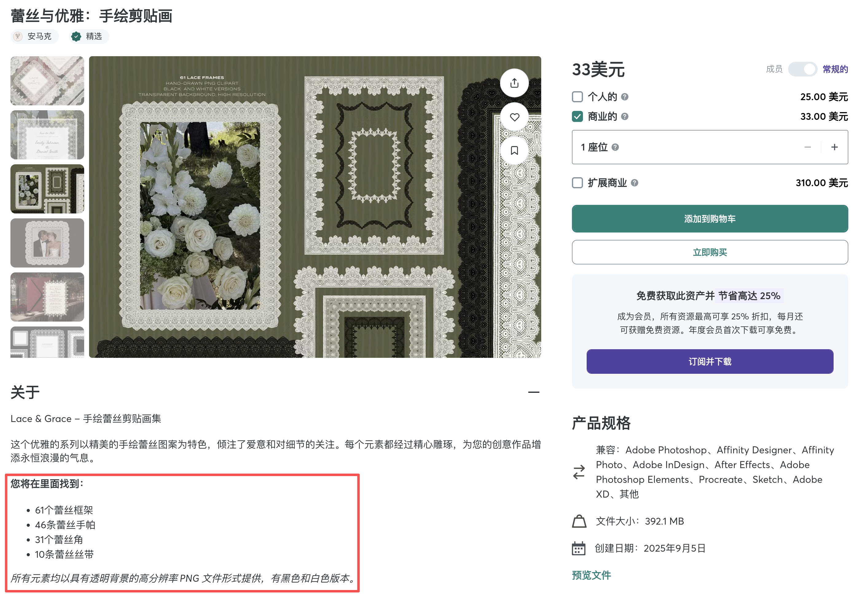Screen dimensions: 868x594
Task: Click the 创建日期：2025年9月5日 text
Action: click(x=650, y=549)
